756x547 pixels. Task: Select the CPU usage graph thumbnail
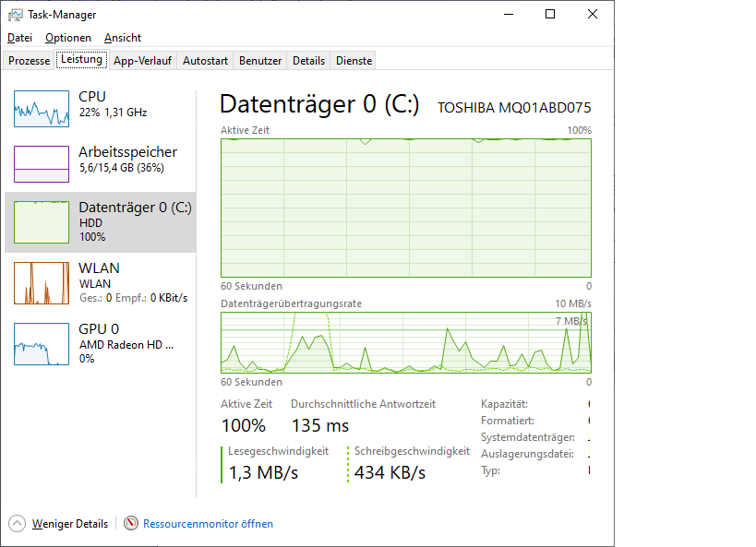tap(42, 109)
